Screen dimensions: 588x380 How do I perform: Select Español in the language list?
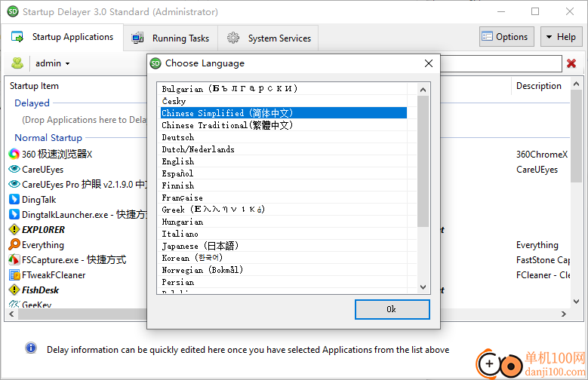284,173
